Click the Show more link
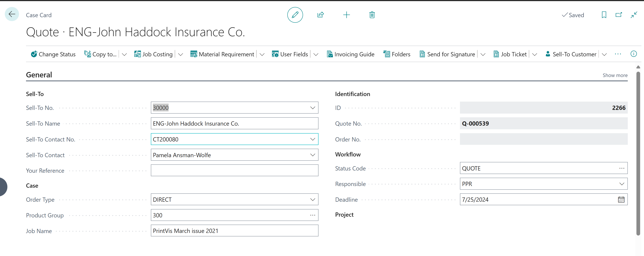Screen dimensions: 644x256 coord(615,75)
